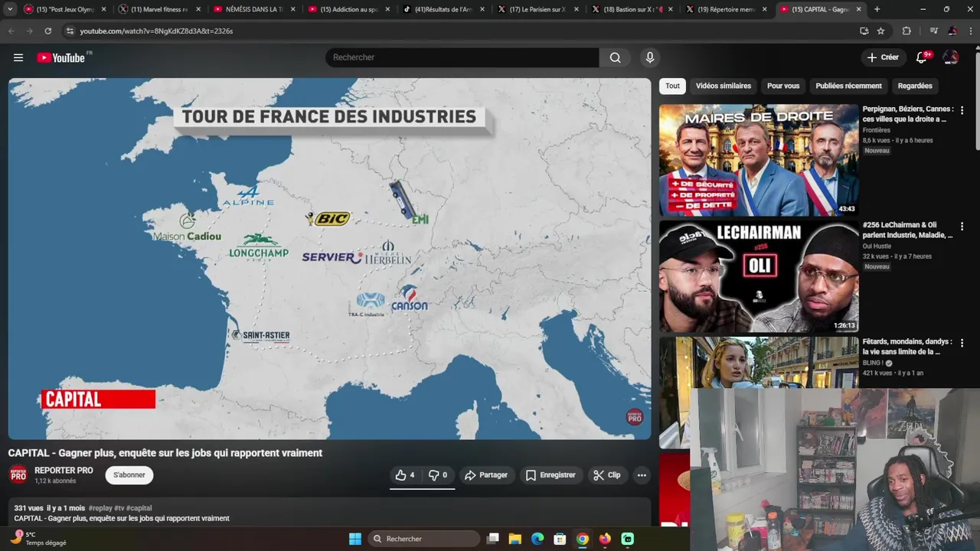Click the #tv hashtag

[x=119, y=508]
